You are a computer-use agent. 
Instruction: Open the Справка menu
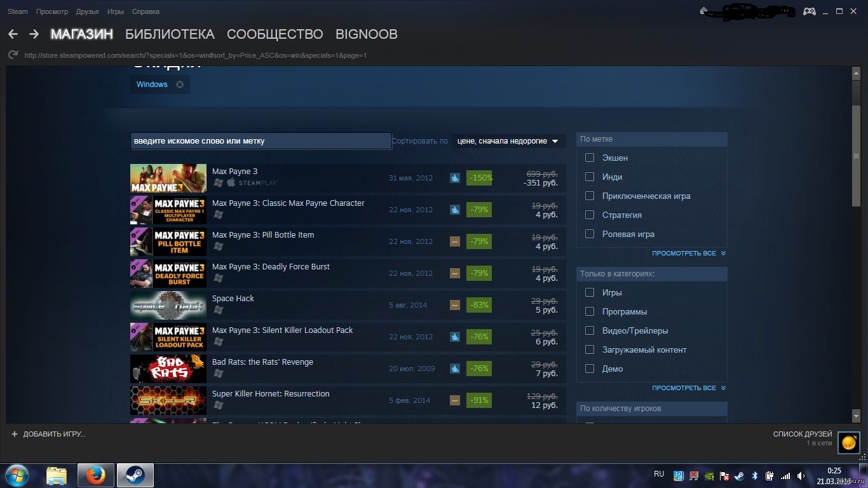146,11
